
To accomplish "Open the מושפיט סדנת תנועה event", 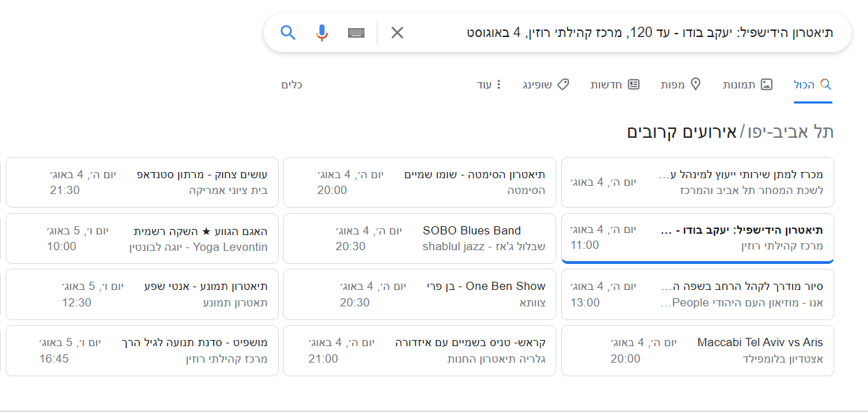I will pyautogui.click(x=142, y=351).
